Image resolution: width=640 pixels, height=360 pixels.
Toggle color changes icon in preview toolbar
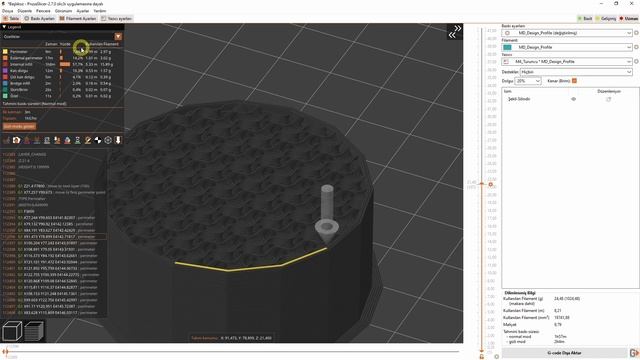point(67,140)
